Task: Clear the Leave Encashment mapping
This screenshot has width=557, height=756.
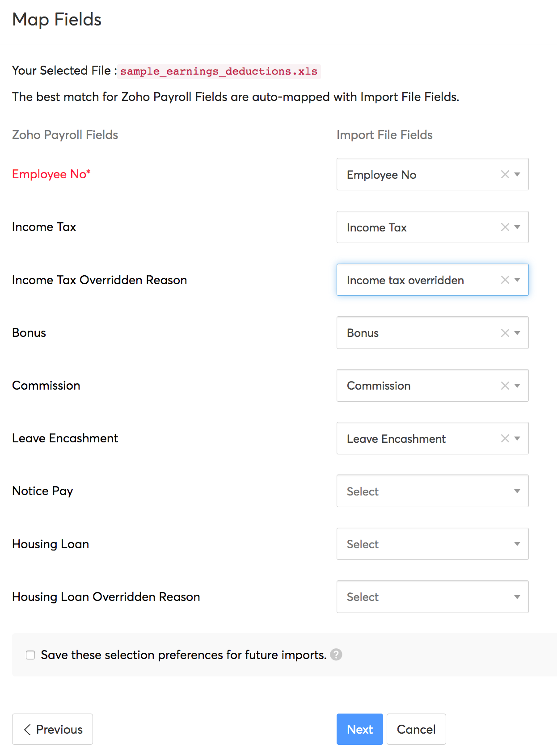Action: (x=505, y=438)
